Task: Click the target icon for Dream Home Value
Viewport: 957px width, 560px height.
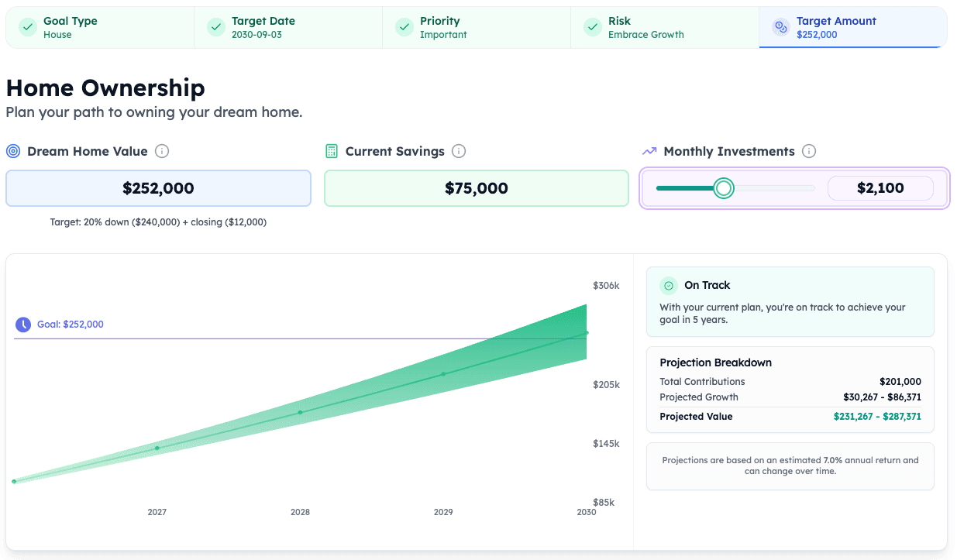Action: click(13, 151)
